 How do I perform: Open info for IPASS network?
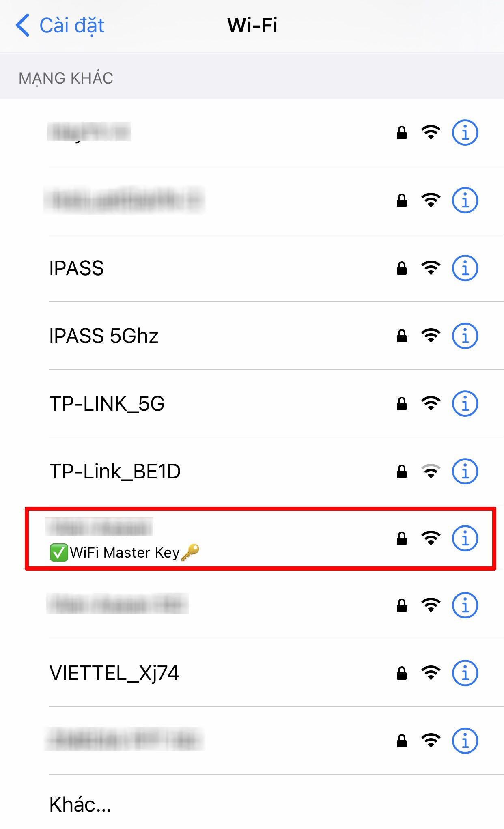point(465,268)
